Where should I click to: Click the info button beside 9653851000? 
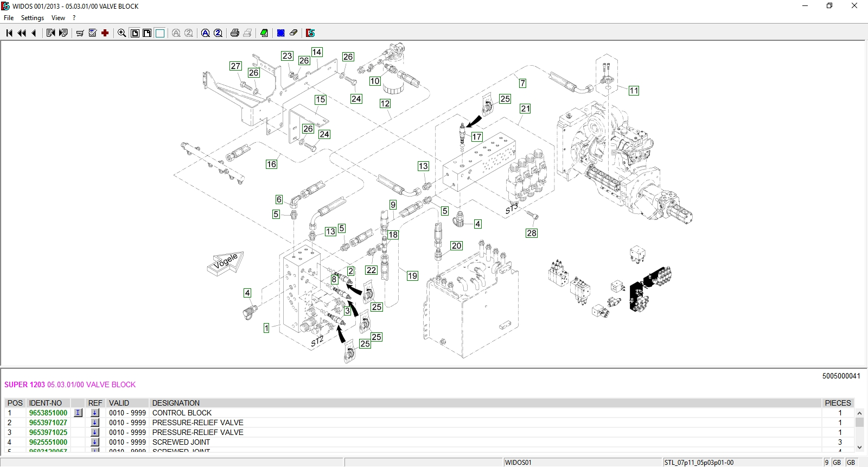point(78,413)
